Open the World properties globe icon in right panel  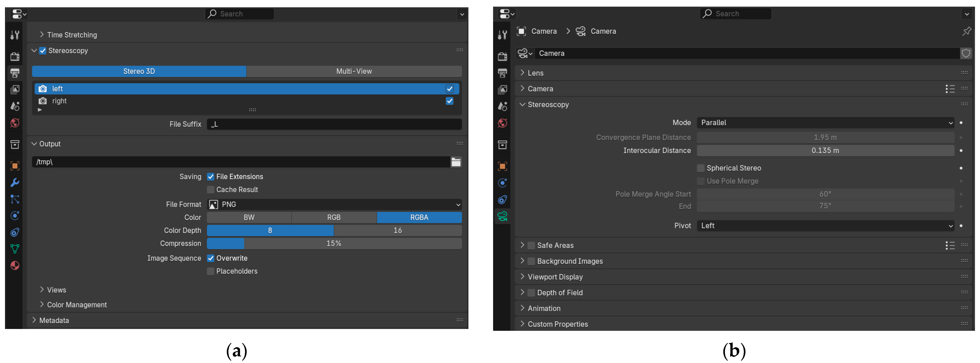pyautogui.click(x=502, y=123)
